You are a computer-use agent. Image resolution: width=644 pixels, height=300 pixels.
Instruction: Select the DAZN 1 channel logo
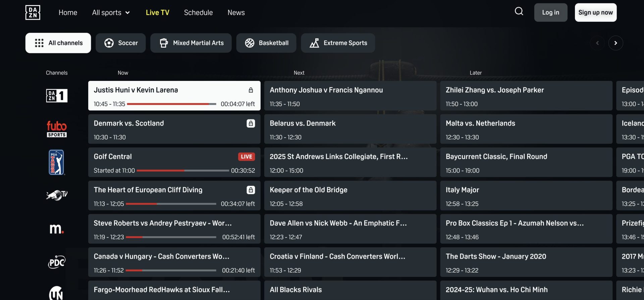(57, 96)
